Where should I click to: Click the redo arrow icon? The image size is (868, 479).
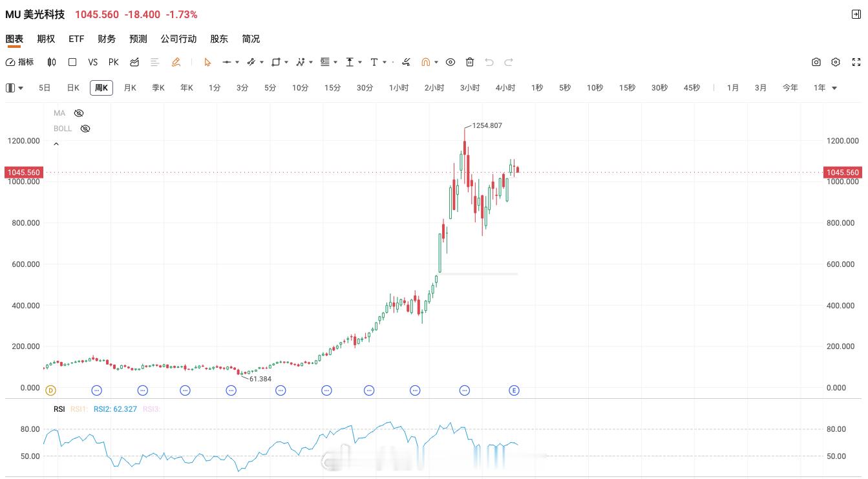pos(509,62)
